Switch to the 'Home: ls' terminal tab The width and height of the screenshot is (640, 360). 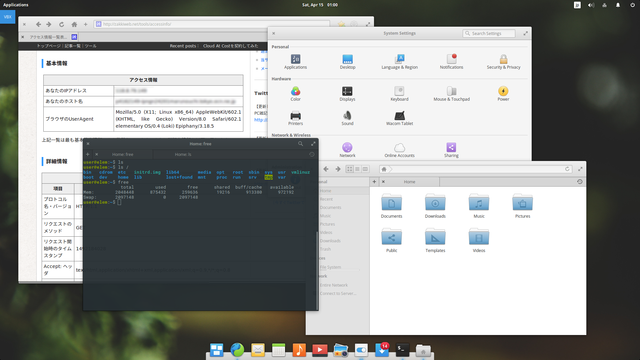[183, 154]
